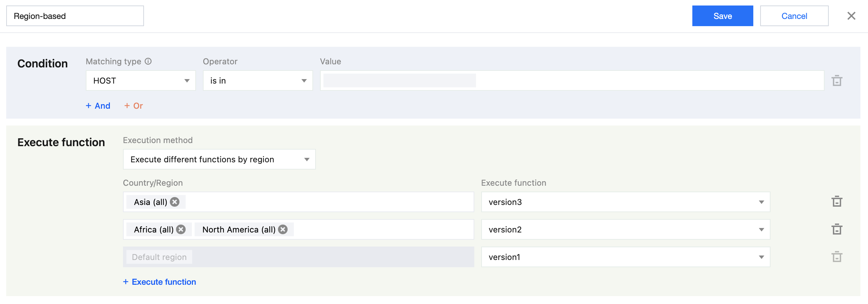Screen dimensions: 868x304
Task: Cancel editing the rule
Action: (x=794, y=16)
